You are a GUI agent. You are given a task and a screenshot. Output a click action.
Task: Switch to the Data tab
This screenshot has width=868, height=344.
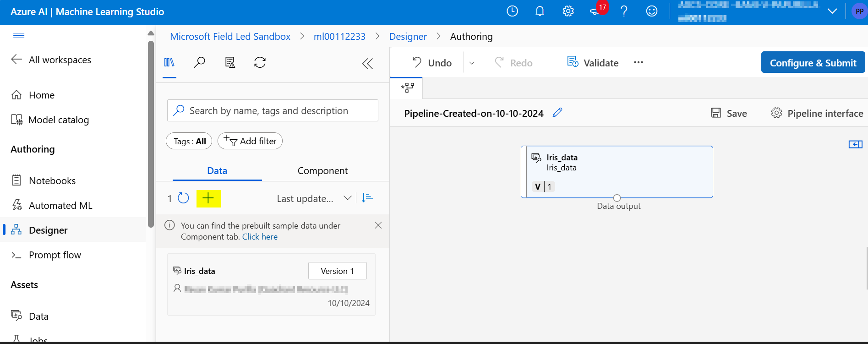217,170
